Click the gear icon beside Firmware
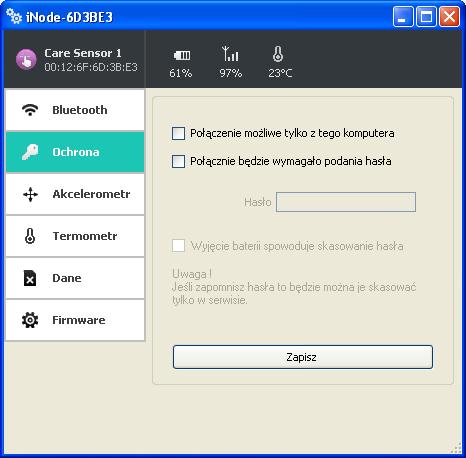The height and width of the screenshot is (458, 466). pos(30,320)
